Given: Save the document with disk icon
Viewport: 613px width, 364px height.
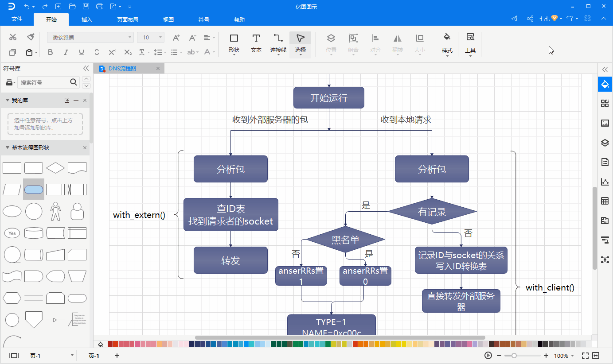Looking at the screenshot, I should coord(86,6).
